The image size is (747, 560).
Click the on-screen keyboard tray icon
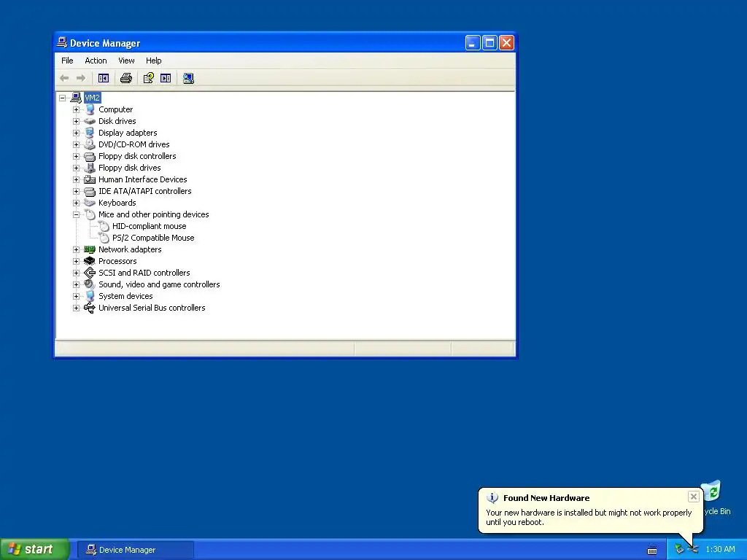(652, 550)
